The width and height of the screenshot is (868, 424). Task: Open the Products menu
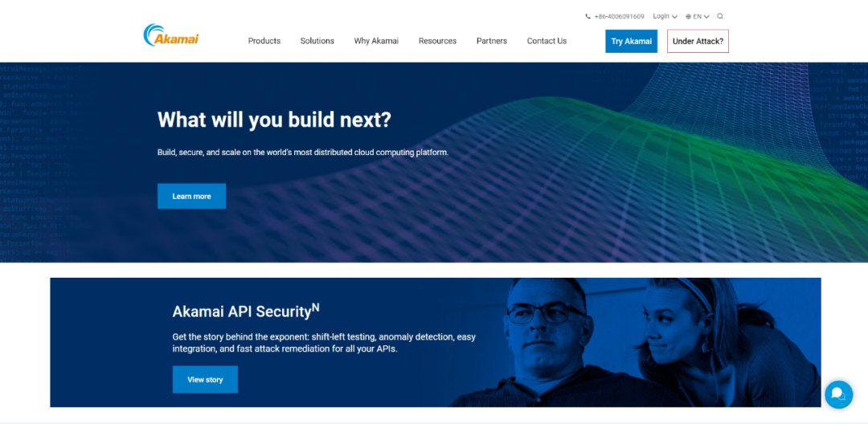[x=264, y=41]
